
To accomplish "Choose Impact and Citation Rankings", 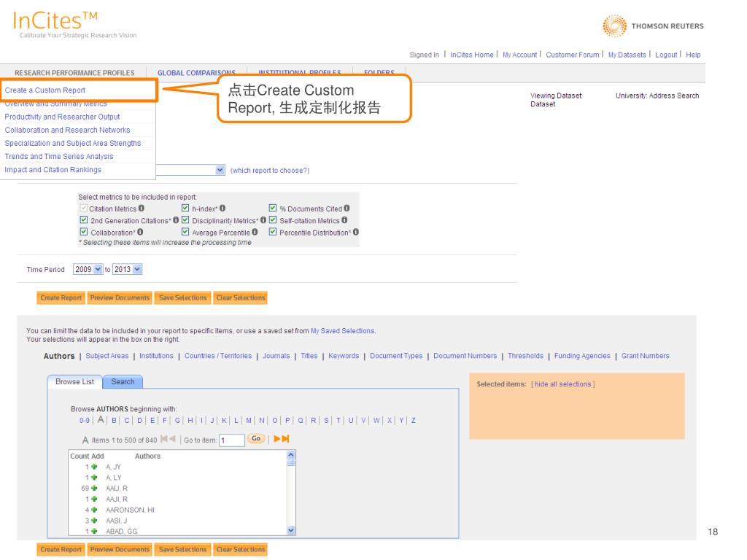I will coord(53,169).
